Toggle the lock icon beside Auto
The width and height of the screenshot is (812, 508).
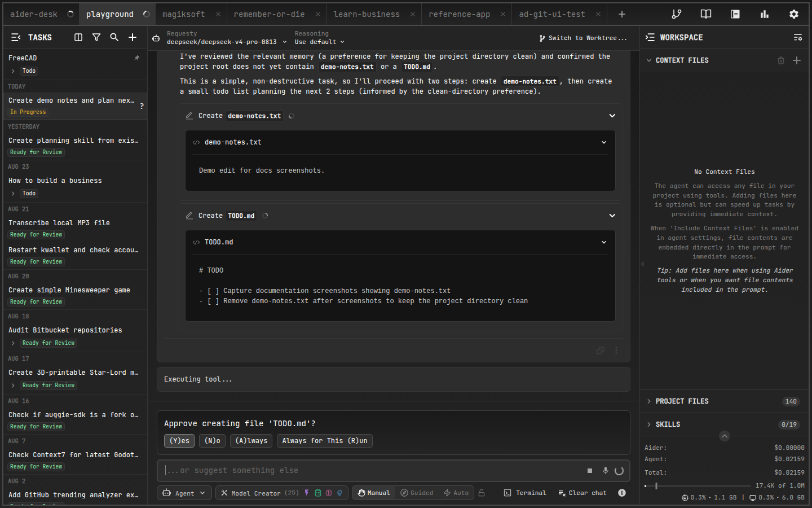coord(482,493)
